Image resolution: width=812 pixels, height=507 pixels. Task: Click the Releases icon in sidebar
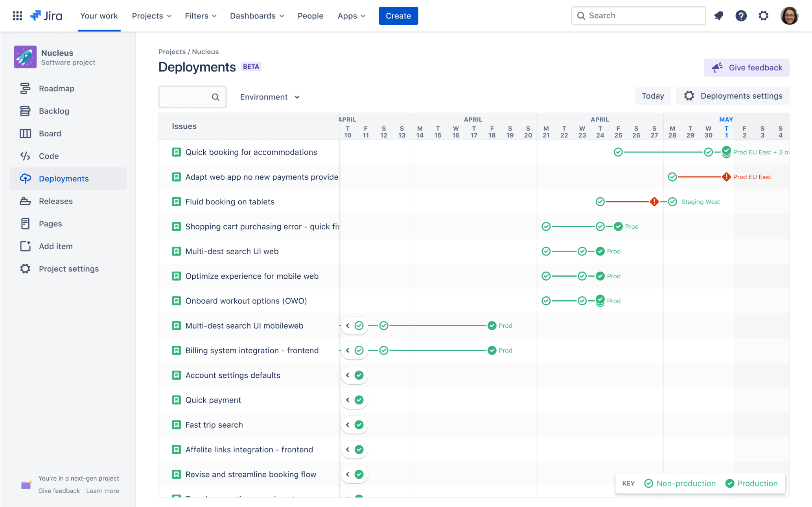pyautogui.click(x=24, y=201)
